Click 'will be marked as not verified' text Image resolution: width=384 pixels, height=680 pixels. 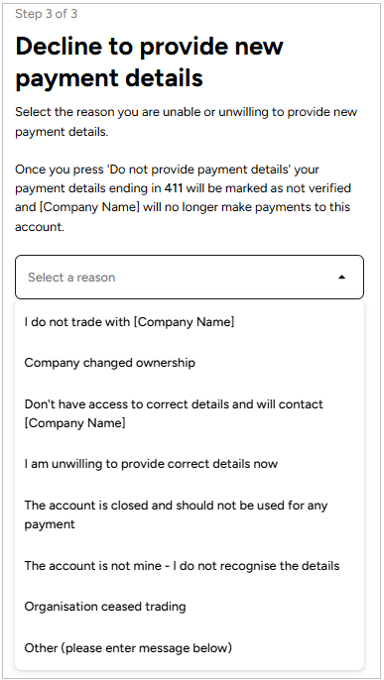click(x=268, y=188)
